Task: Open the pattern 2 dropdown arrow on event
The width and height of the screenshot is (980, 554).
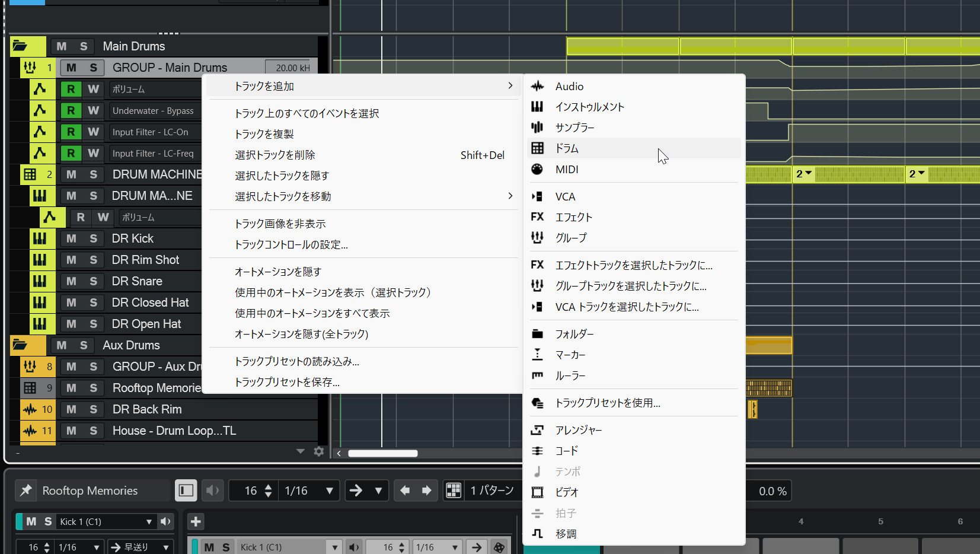Action: [809, 174]
